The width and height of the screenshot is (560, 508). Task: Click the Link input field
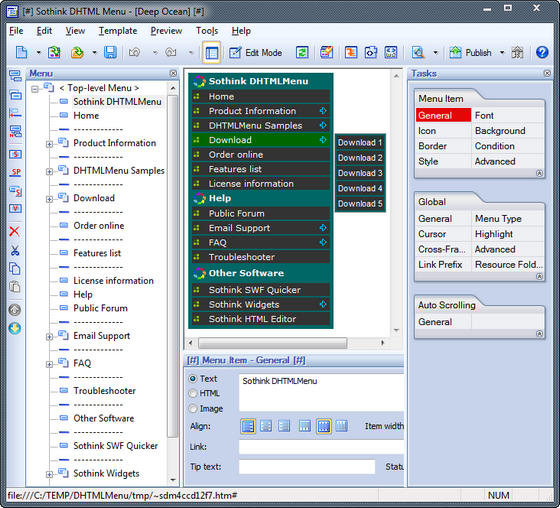pyautogui.click(x=321, y=447)
